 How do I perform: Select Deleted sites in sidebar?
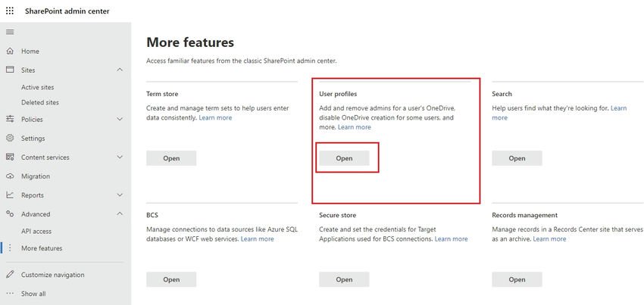click(x=40, y=102)
